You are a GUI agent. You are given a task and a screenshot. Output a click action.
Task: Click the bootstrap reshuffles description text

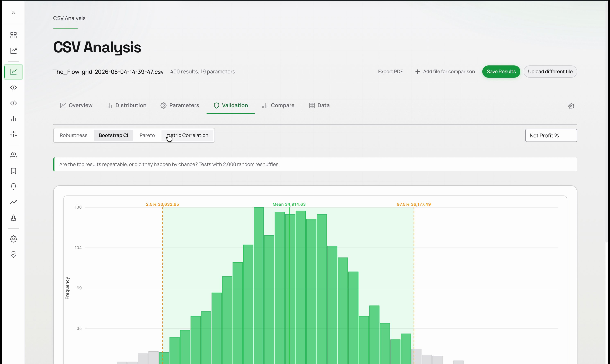(169, 164)
